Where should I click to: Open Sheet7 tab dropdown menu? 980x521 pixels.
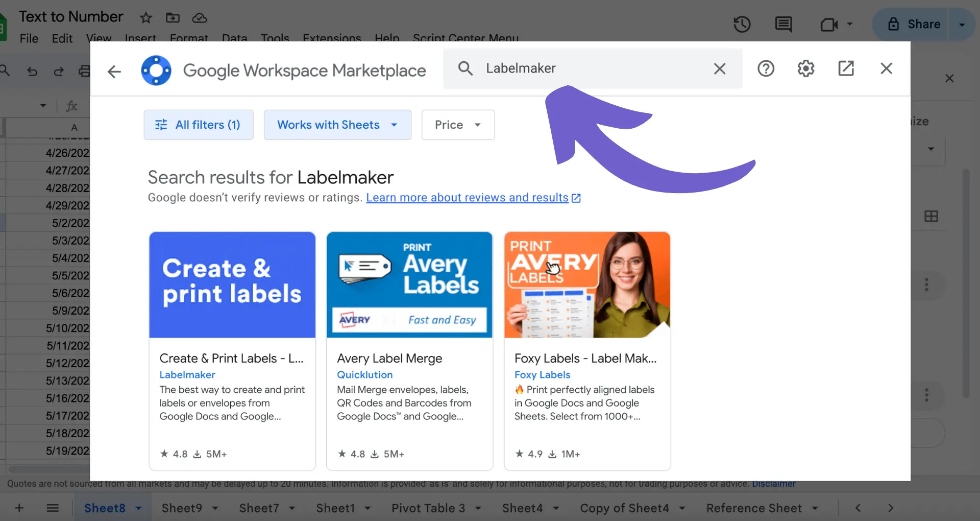tap(292, 508)
